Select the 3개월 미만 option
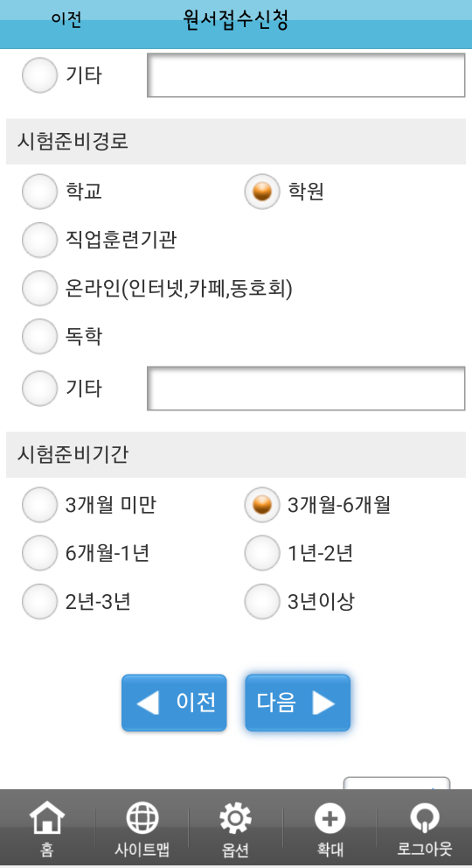The height and width of the screenshot is (868, 472). point(40,504)
